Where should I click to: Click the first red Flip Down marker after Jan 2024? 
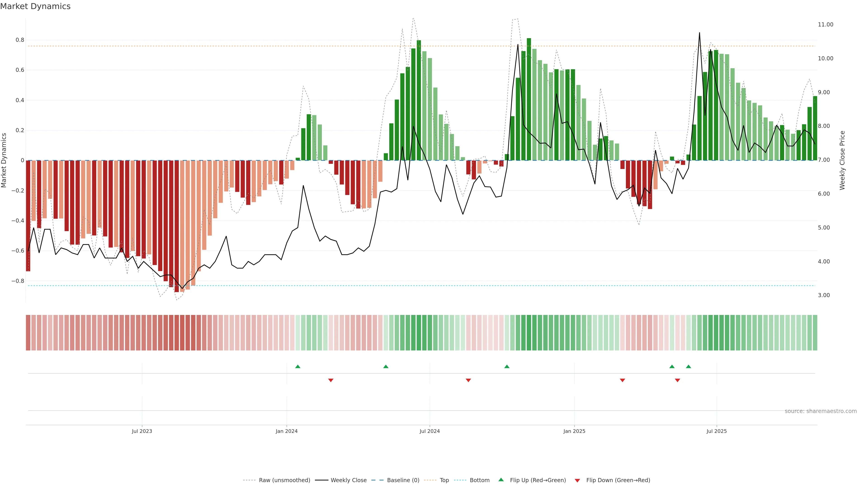pyautogui.click(x=330, y=380)
